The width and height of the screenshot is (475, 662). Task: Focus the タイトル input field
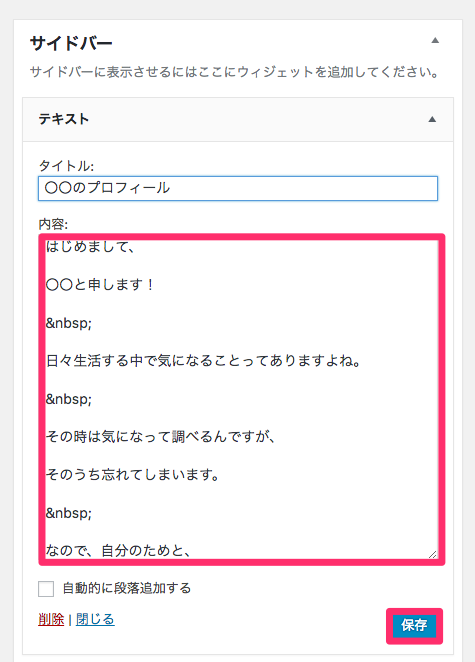pyautogui.click(x=238, y=188)
